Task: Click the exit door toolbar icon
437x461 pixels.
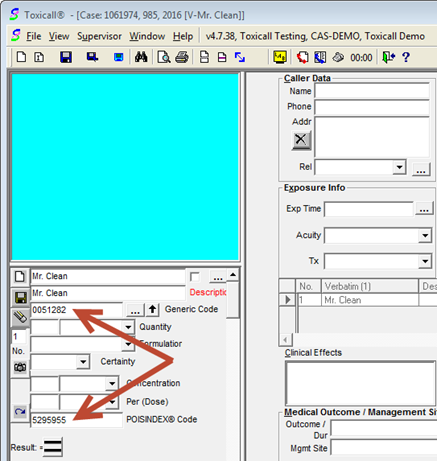Action: pyautogui.click(x=388, y=57)
